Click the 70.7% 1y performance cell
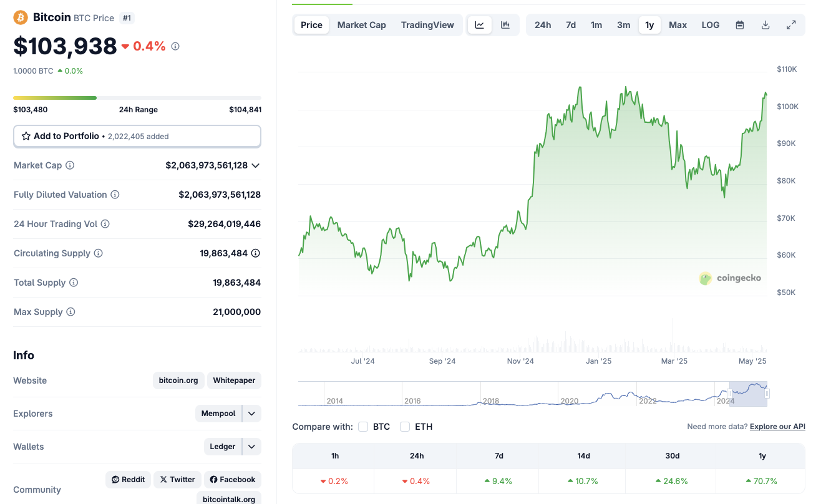The image size is (836, 504). pos(762,481)
